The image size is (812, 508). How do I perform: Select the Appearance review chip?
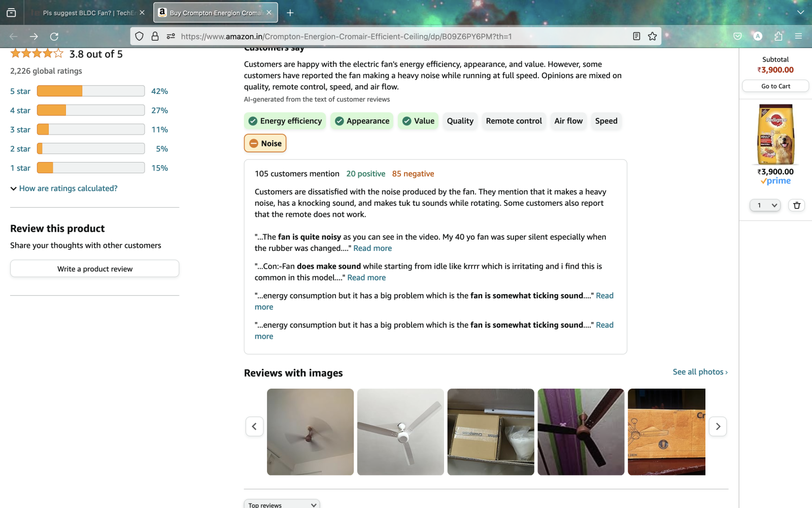[362, 121]
